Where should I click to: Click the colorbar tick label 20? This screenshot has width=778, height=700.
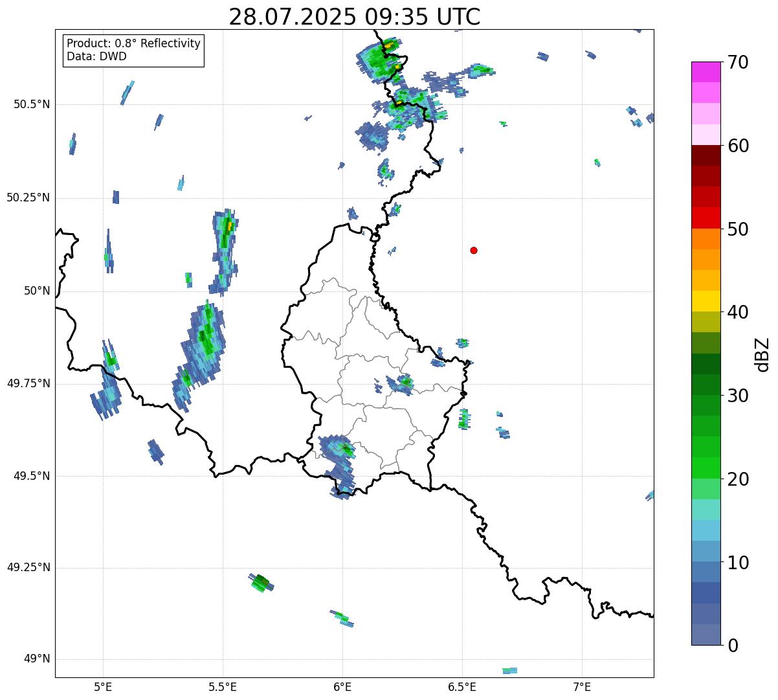point(738,479)
